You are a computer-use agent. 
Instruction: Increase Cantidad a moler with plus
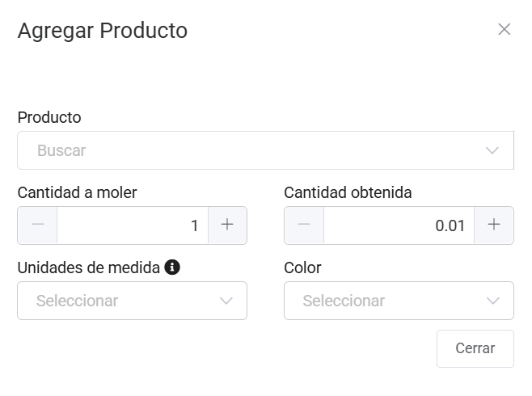click(227, 225)
